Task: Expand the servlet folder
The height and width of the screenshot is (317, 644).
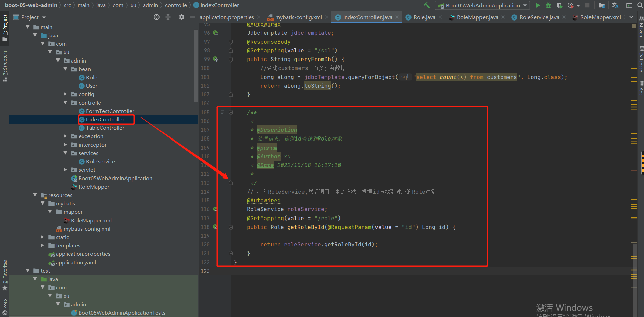Action: click(x=65, y=170)
